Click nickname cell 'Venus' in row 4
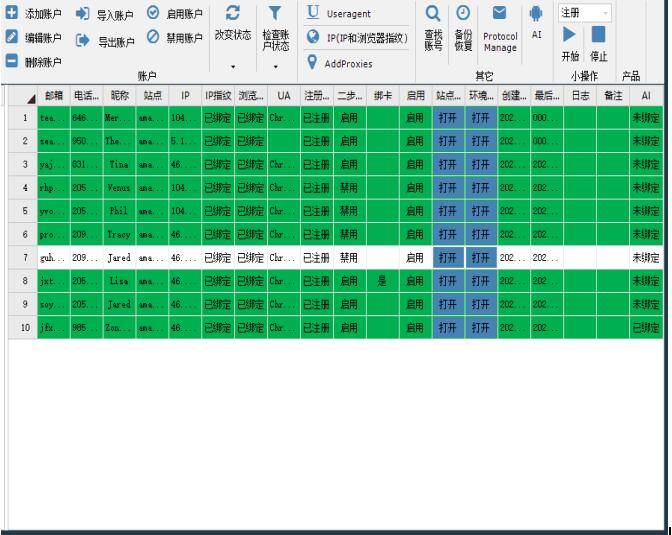This screenshot has width=672, height=535. click(x=120, y=188)
